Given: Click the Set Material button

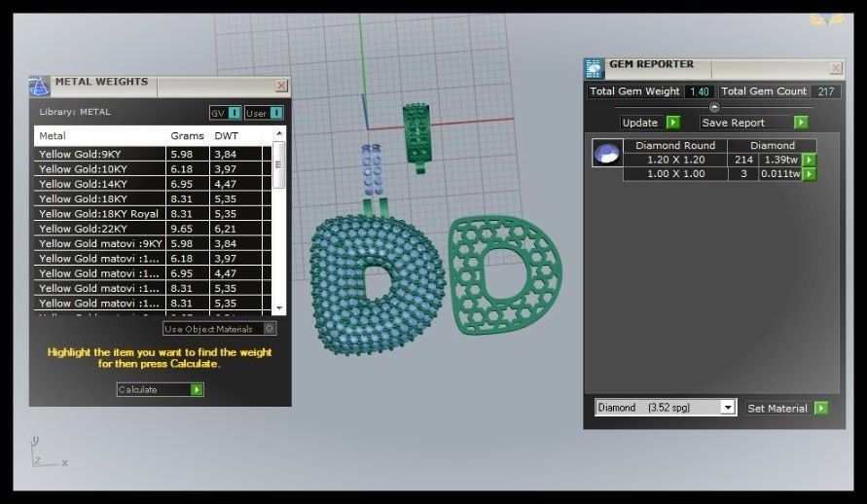Looking at the screenshot, I should [x=787, y=409].
